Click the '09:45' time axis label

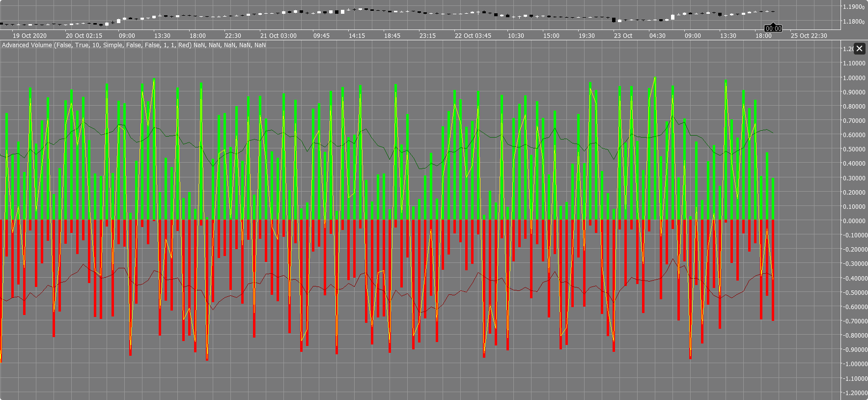tap(321, 36)
